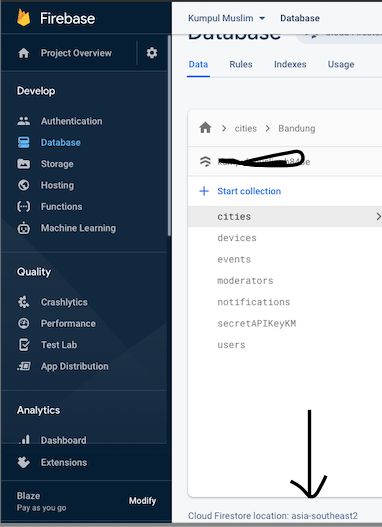Open Storage in the sidebar
This screenshot has width=382, height=527.
click(x=57, y=164)
